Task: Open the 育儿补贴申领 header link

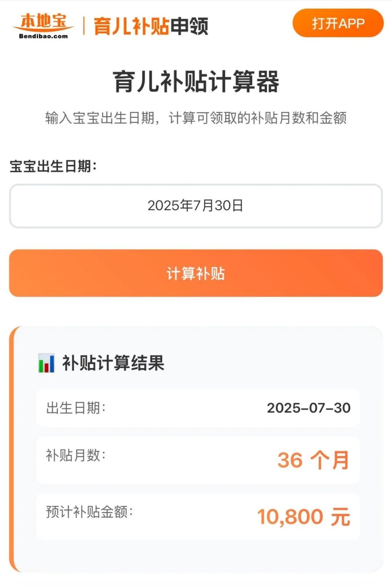Action: [x=151, y=26]
